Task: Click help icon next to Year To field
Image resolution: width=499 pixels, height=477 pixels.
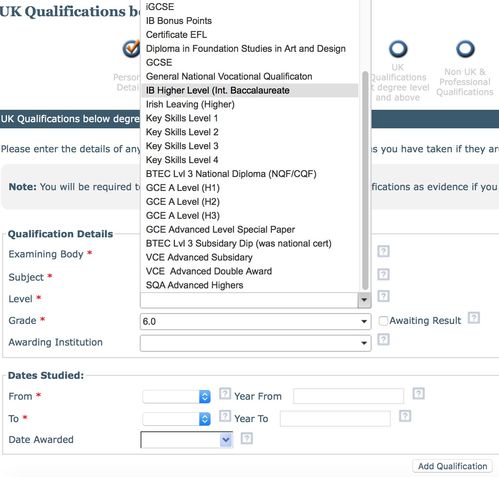Action: pyautogui.click(x=405, y=416)
